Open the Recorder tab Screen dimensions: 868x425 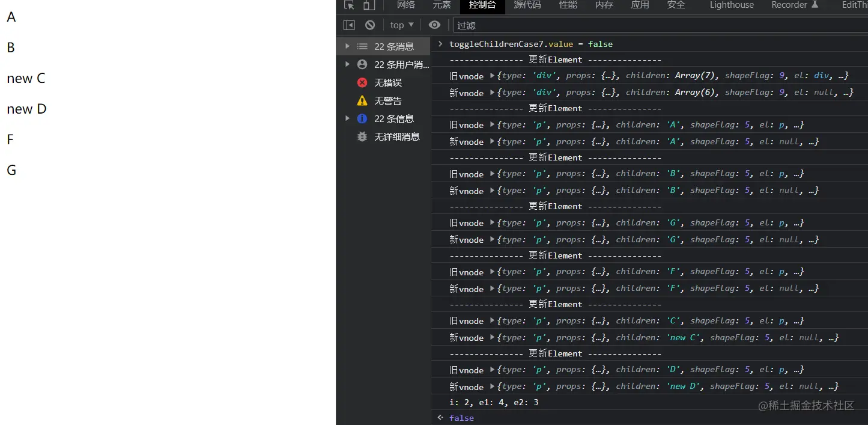point(795,5)
